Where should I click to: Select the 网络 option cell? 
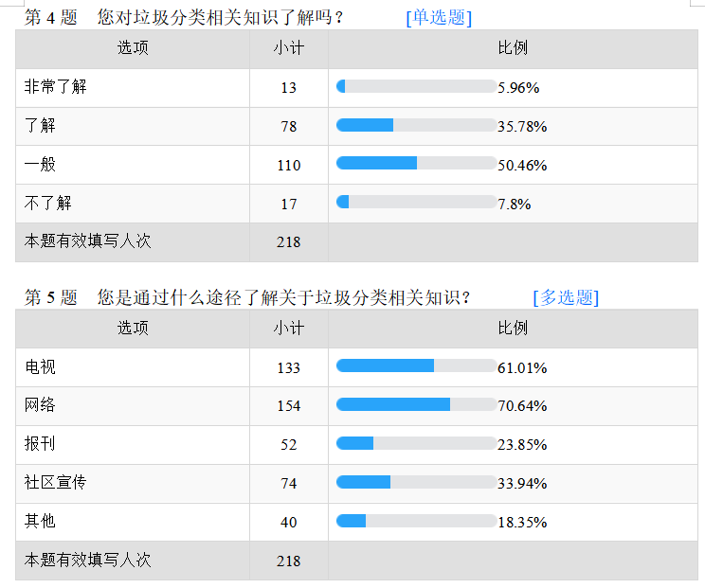[133, 406]
